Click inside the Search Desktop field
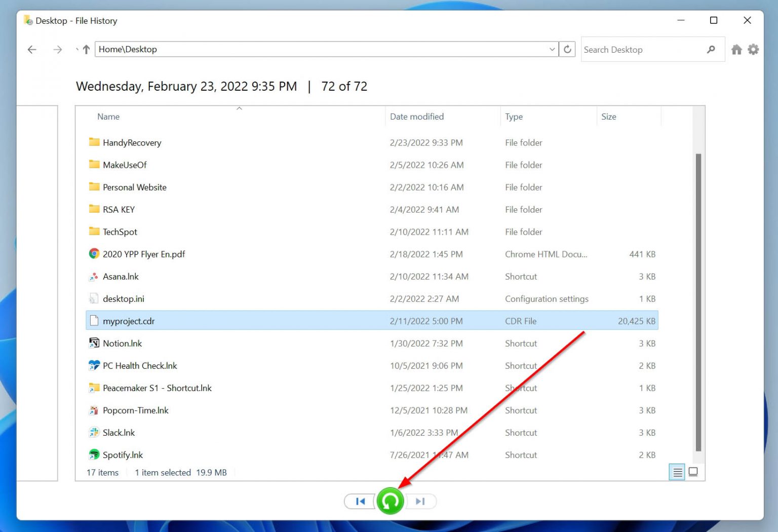The width and height of the screenshot is (778, 532). point(633,49)
